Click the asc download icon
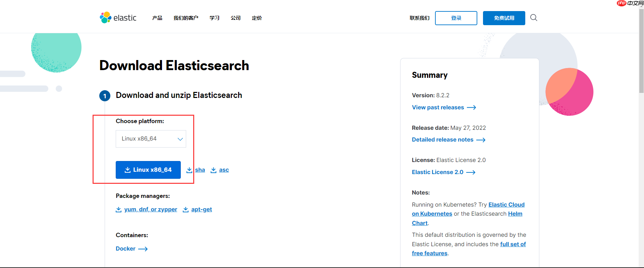Image resolution: width=644 pixels, height=268 pixels. point(213,170)
